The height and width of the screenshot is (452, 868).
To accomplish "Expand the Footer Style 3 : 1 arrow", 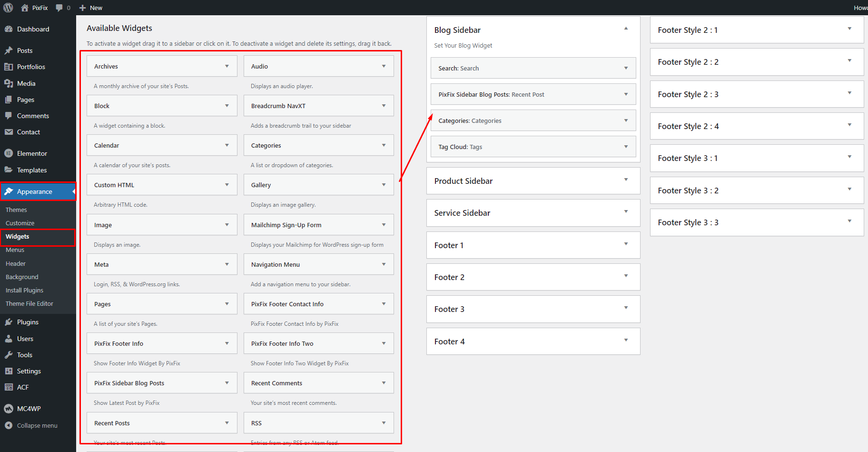I will pos(849,157).
